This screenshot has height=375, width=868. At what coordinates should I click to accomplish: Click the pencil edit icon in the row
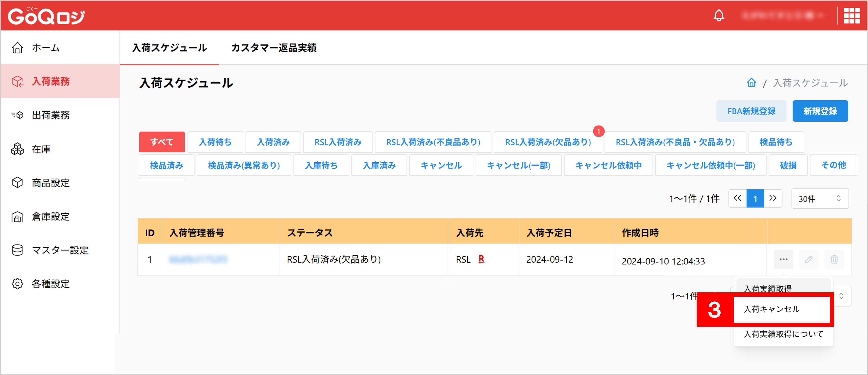click(809, 259)
